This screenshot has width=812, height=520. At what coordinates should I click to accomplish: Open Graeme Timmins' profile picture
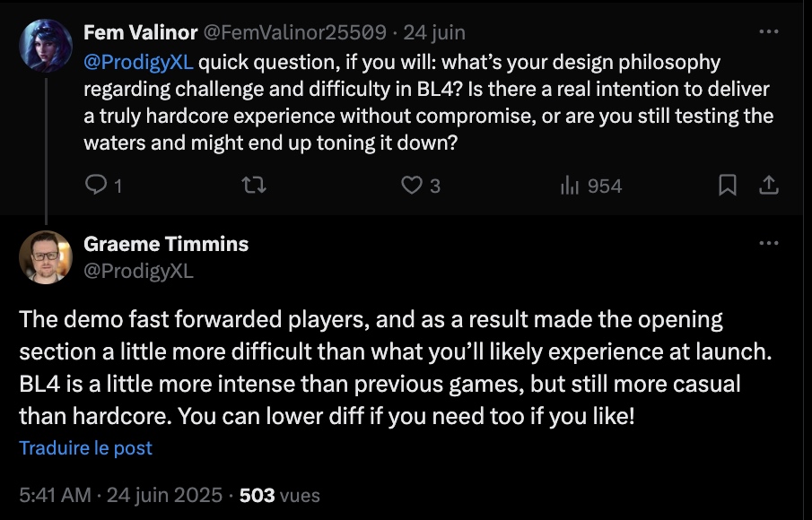pos(46,257)
